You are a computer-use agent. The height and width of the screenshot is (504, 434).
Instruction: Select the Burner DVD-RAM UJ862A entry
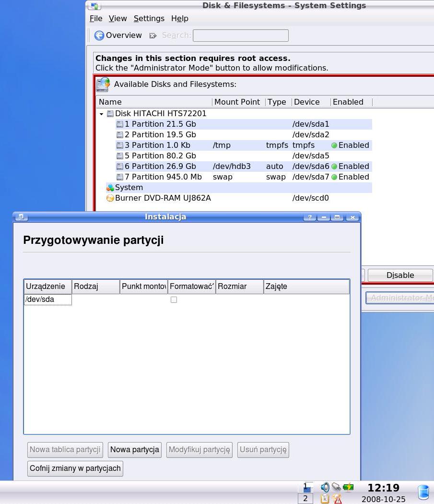(163, 198)
